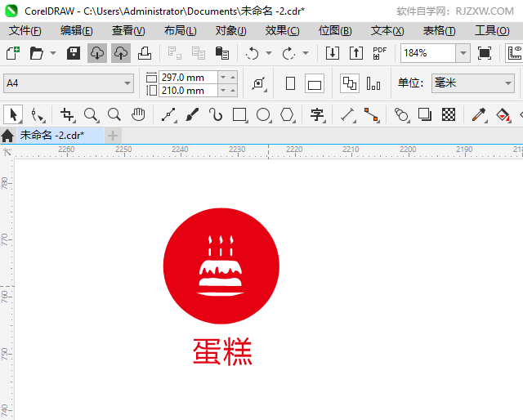Print the document with the printer icon
Image resolution: width=523 pixels, height=420 pixels.
(x=145, y=53)
